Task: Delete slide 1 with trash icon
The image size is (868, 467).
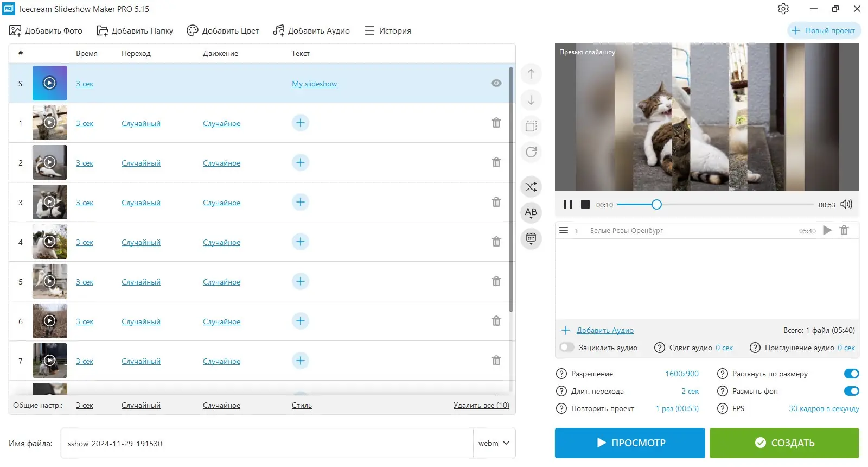Action: pos(496,123)
